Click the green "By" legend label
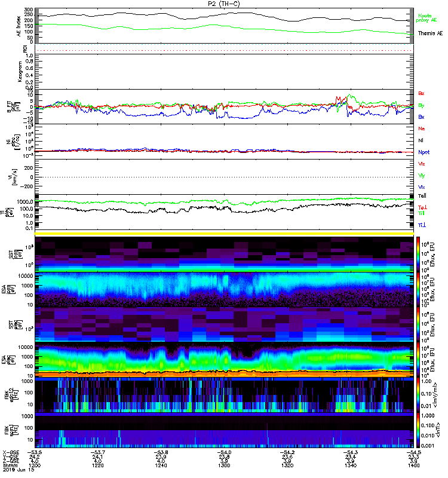 (x=421, y=105)
